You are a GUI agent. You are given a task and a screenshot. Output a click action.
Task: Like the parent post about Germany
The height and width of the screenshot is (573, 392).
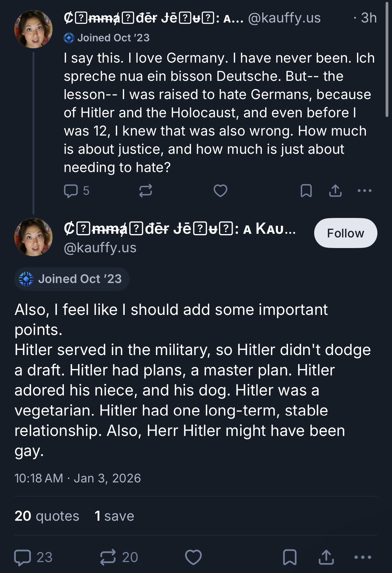click(220, 191)
